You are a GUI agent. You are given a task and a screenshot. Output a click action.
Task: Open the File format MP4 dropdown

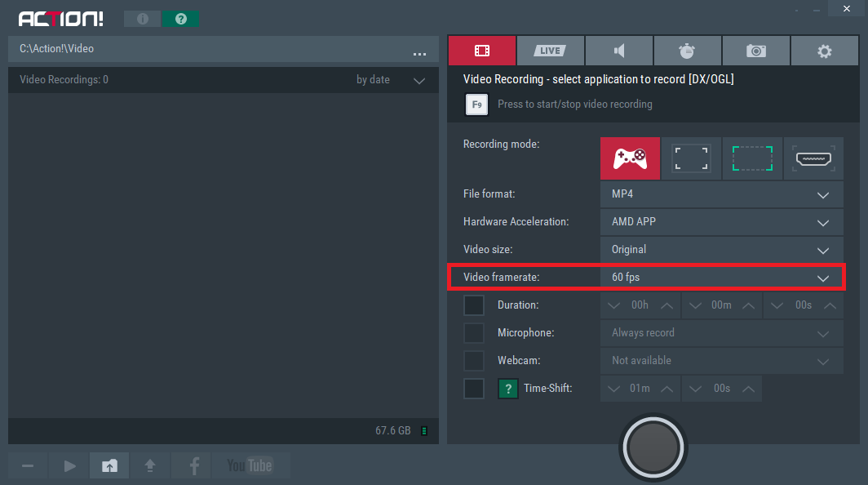coord(721,195)
